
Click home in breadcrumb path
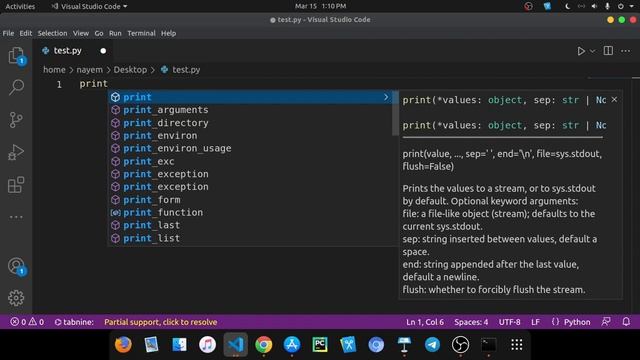click(54, 70)
